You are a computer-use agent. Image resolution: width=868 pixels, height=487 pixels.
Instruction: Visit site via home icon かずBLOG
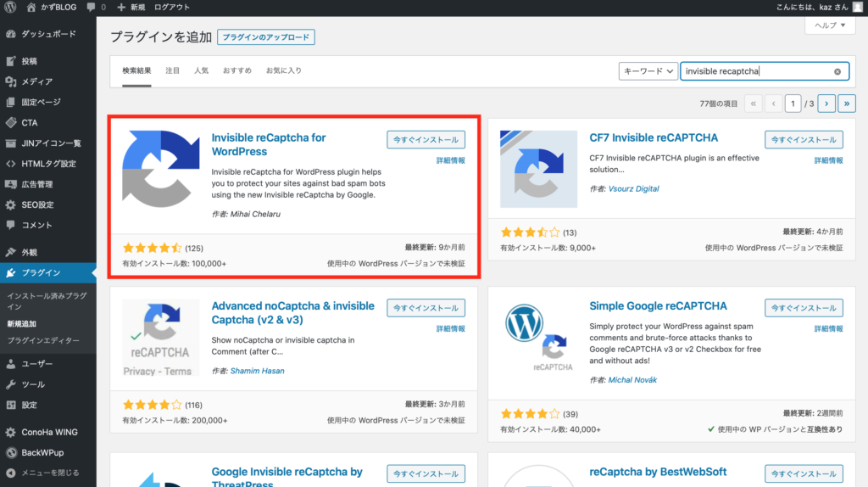pyautogui.click(x=52, y=7)
